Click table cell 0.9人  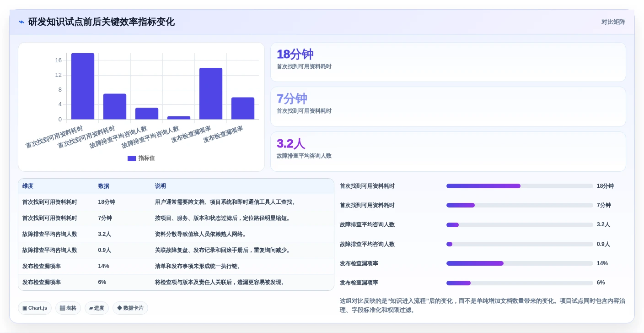(104, 250)
